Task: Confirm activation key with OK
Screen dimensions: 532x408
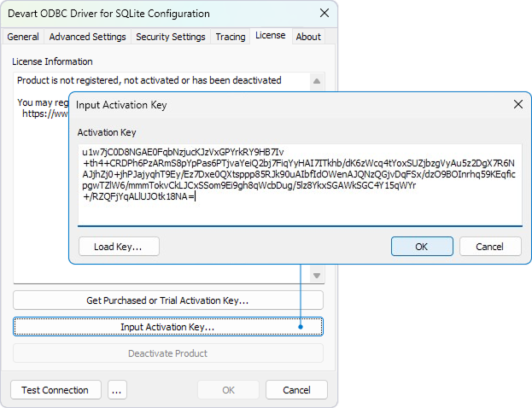Action: (x=422, y=246)
